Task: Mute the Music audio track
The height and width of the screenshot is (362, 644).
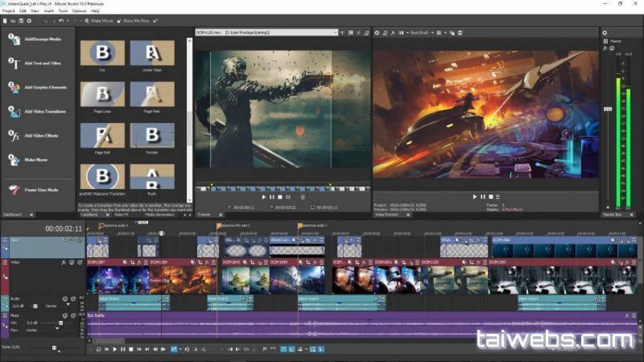Action: 65,316
